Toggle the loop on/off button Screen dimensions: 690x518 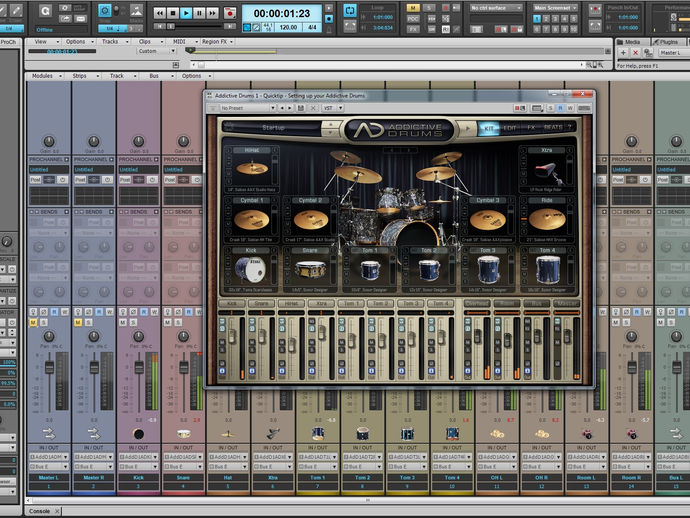(x=350, y=11)
